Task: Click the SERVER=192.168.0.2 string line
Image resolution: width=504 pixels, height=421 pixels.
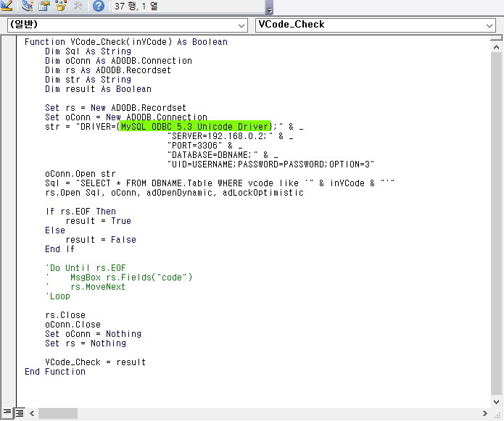Action: tap(230, 136)
